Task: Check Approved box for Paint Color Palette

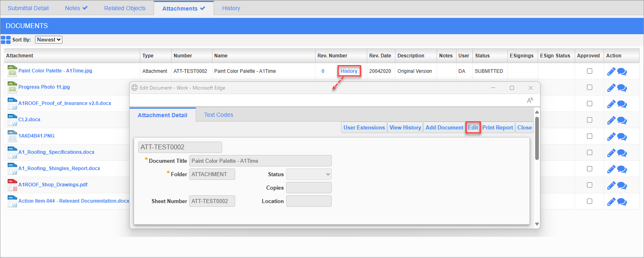Action: point(589,71)
